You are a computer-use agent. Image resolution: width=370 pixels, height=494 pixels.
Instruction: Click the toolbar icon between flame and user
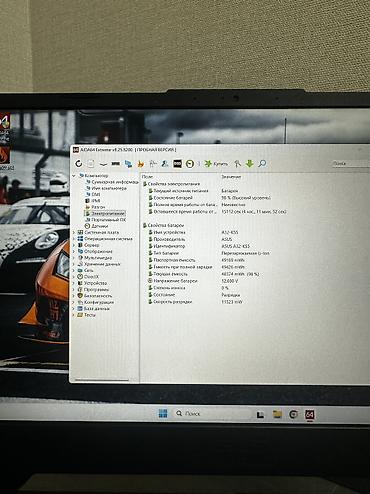coord(153,164)
